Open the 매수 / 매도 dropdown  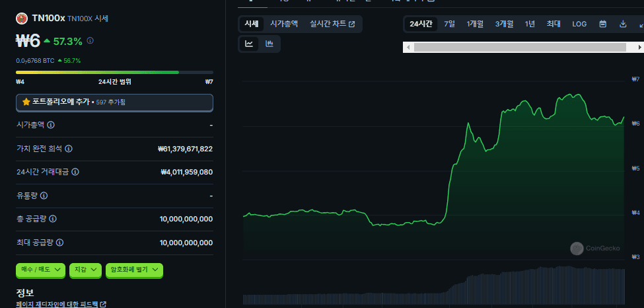click(41, 270)
